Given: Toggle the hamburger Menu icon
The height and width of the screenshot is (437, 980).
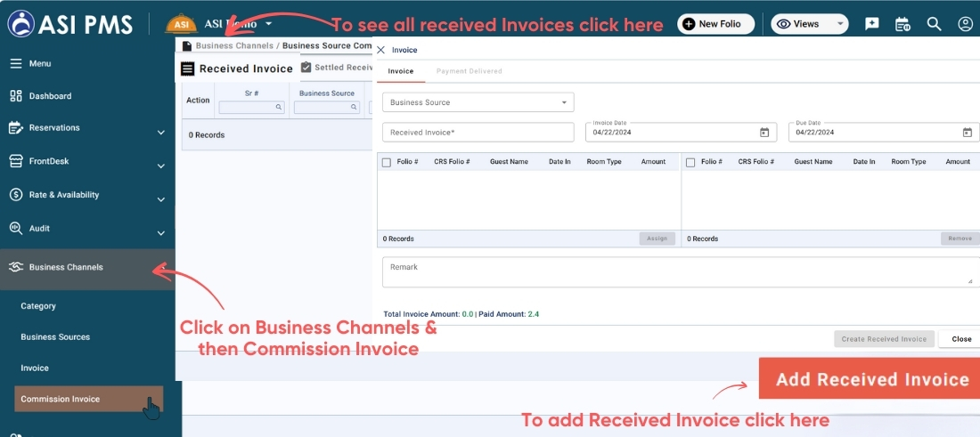Looking at the screenshot, I should (x=16, y=64).
